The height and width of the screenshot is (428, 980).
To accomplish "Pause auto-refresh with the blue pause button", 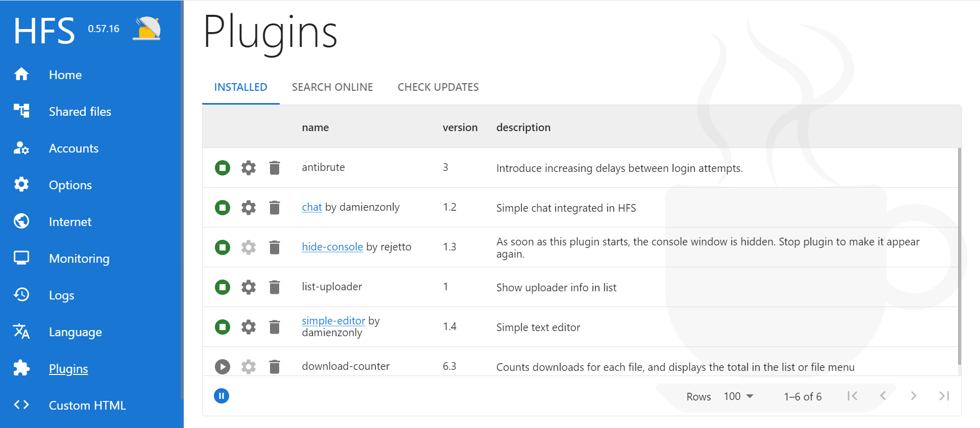I will pyautogui.click(x=222, y=396).
